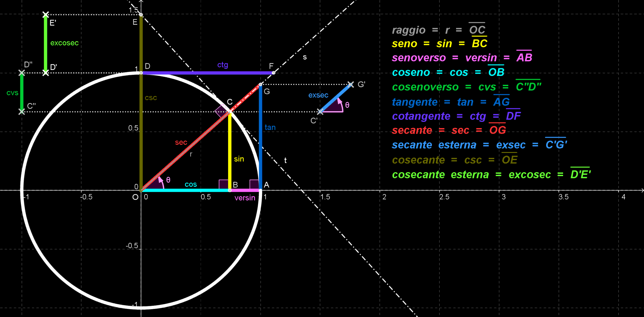Click point B at the sin segment base

230,190
